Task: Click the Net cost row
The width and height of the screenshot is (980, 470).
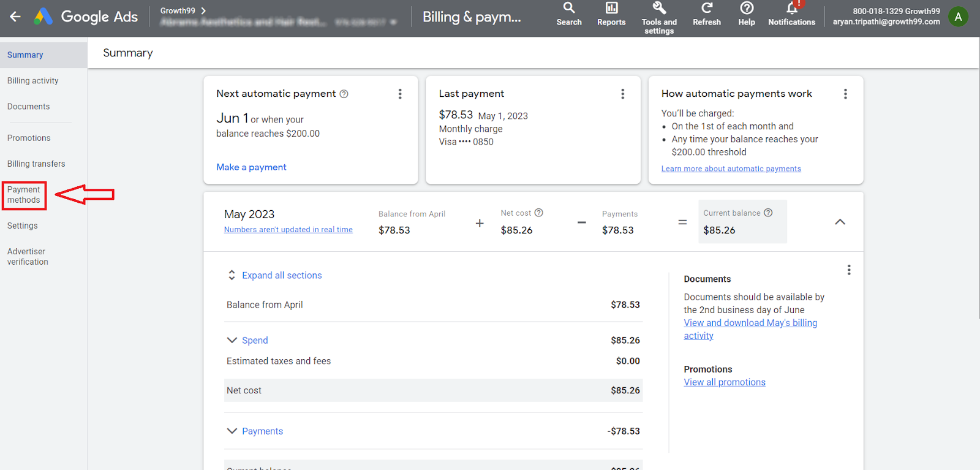Action: pyautogui.click(x=433, y=390)
